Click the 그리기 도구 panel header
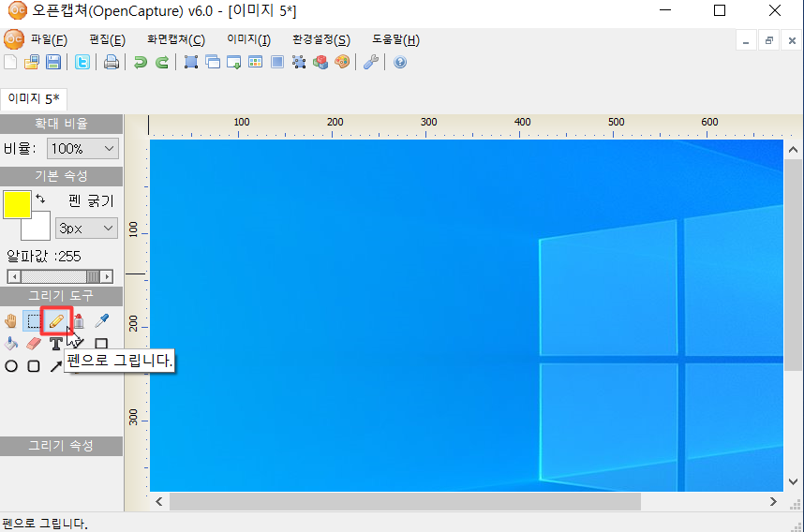Viewport: 804px width, 532px height. point(61,296)
